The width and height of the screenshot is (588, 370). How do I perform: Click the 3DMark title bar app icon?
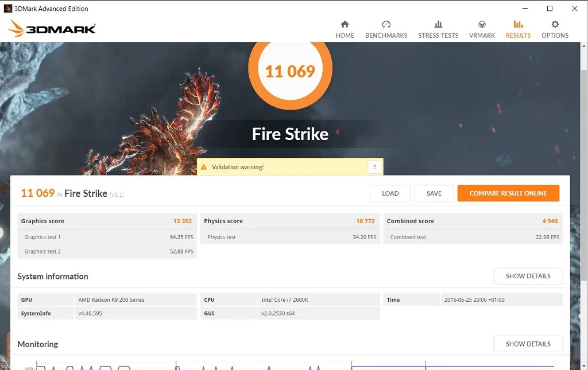tap(7, 8)
